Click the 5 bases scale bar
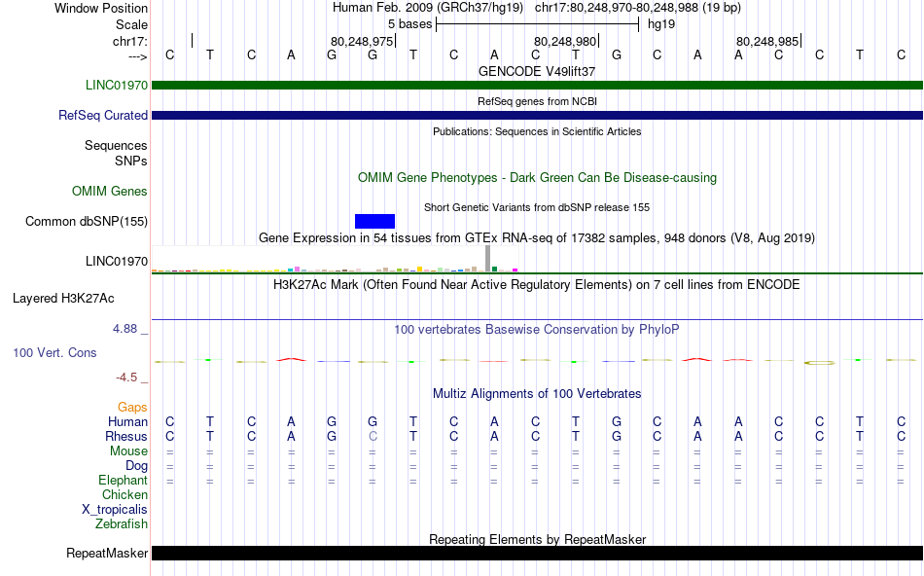Image resolution: width=924 pixels, height=576 pixels. tap(538, 24)
